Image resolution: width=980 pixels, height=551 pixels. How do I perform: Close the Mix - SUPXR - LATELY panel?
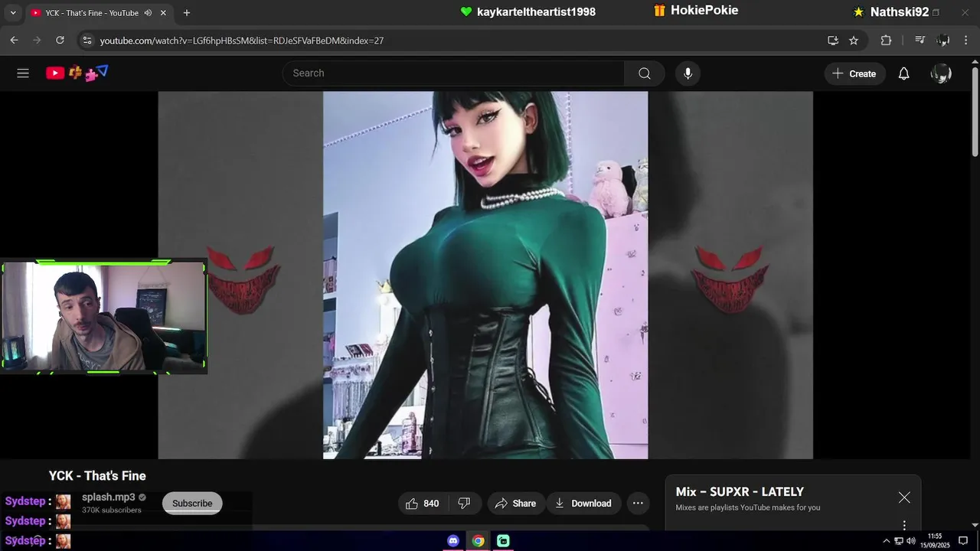pyautogui.click(x=904, y=497)
